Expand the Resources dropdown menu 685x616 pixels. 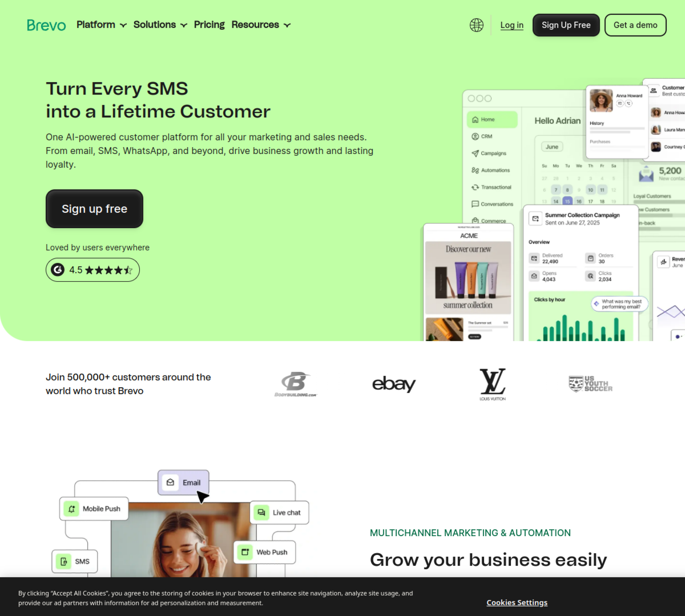point(261,25)
